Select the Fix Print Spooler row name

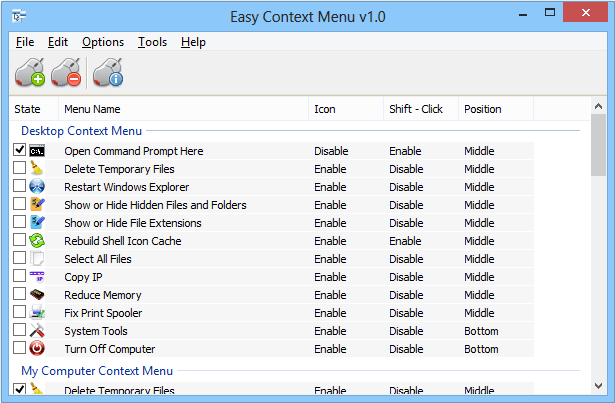(103, 313)
